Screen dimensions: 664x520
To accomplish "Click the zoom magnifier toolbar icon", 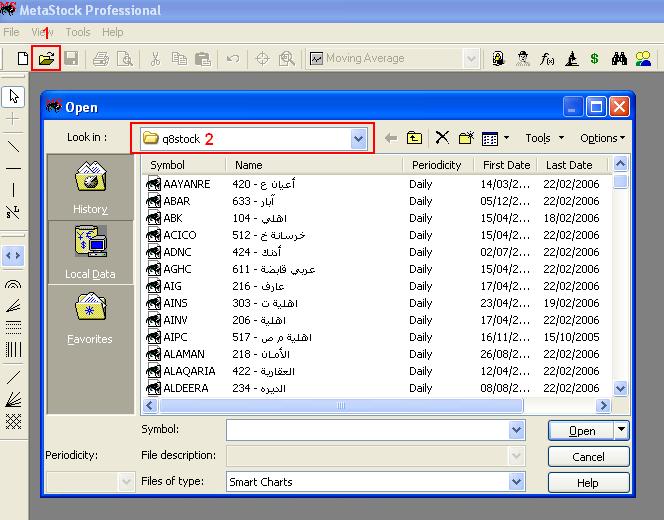I will coord(287,58).
